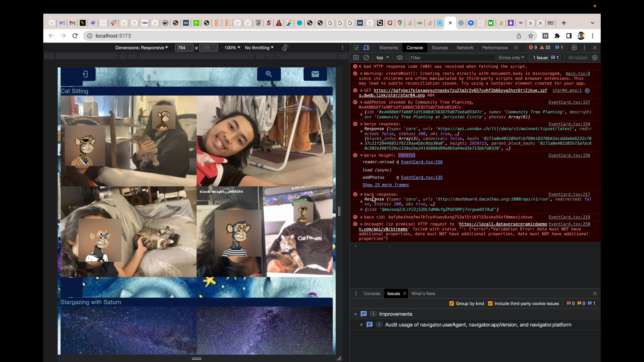Expand the addPhotos invoked log entry
Image resolution: width=644 pixels, height=362 pixels.
click(x=362, y=102)
